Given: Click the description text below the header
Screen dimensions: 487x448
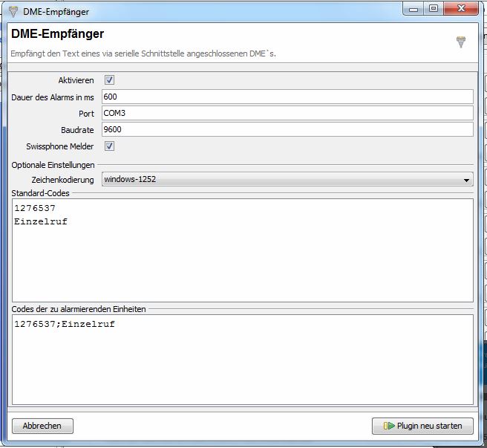Looking at the screenshot, I should tap(143, 54).
